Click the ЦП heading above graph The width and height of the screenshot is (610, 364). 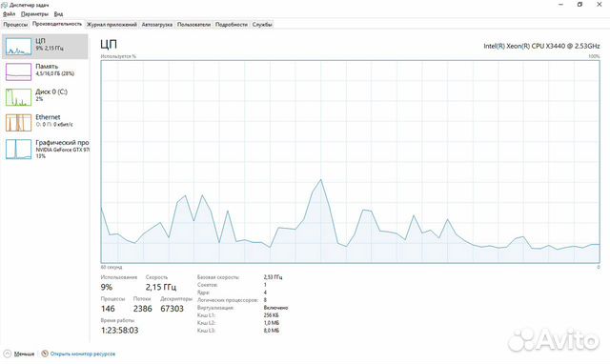[x=109, y=44]
